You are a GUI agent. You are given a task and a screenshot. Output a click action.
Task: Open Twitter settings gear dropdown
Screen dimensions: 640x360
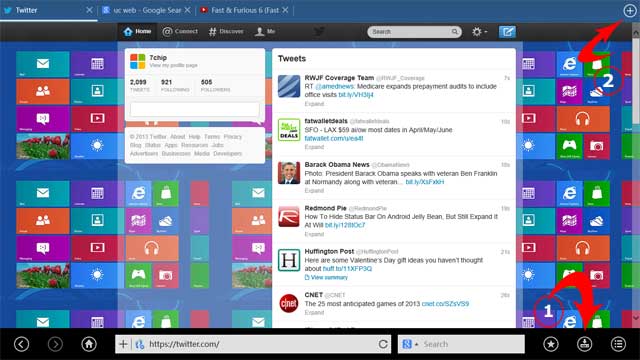click(479, 31)
